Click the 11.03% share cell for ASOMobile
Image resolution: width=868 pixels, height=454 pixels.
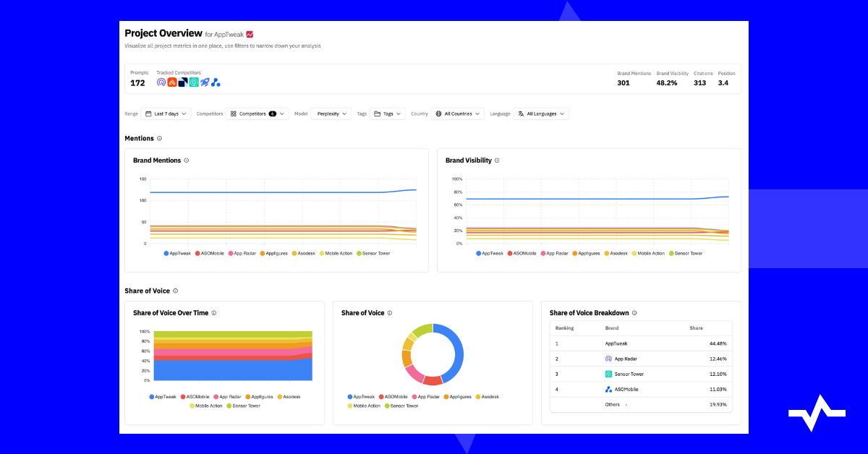click(718, 389)
